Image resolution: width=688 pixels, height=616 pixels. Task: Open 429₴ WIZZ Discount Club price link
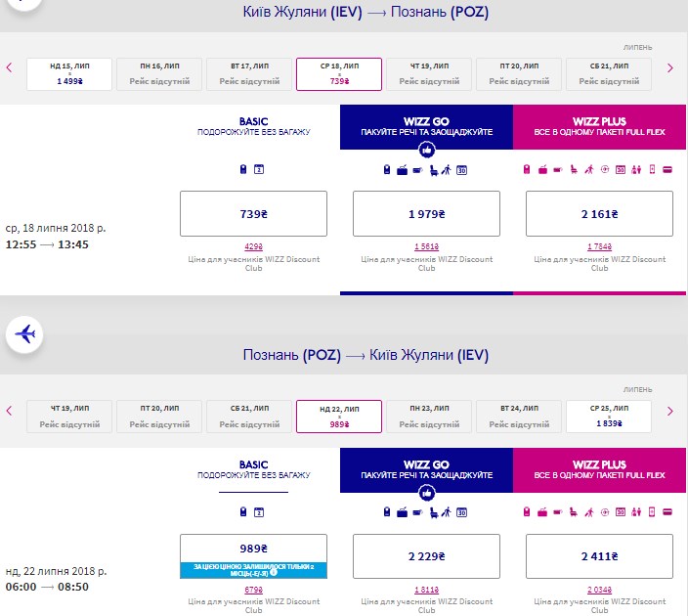(253, 246)
